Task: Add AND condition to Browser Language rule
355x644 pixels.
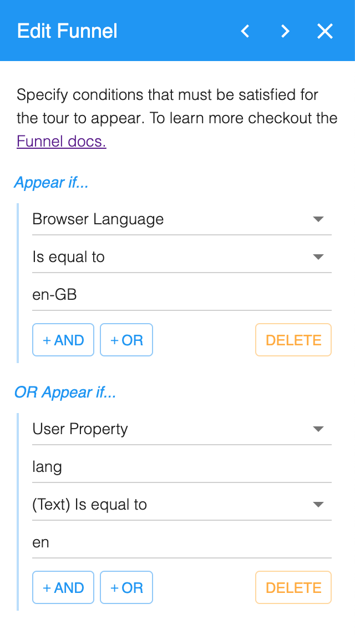Action: (63, 340)
